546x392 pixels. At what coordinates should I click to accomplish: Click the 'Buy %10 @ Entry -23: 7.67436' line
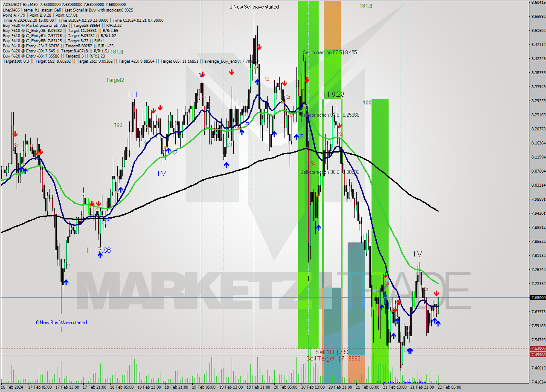pyautogui.click(x=58, y=46)
